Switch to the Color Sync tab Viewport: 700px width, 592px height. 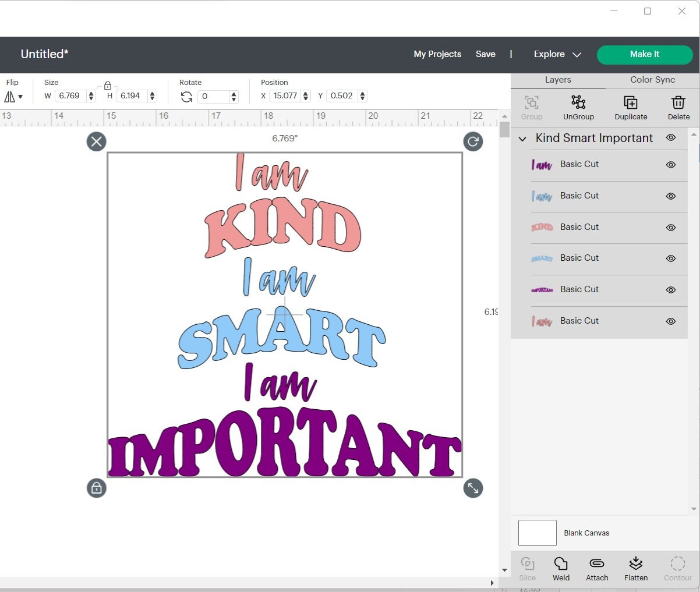point(652,80)
